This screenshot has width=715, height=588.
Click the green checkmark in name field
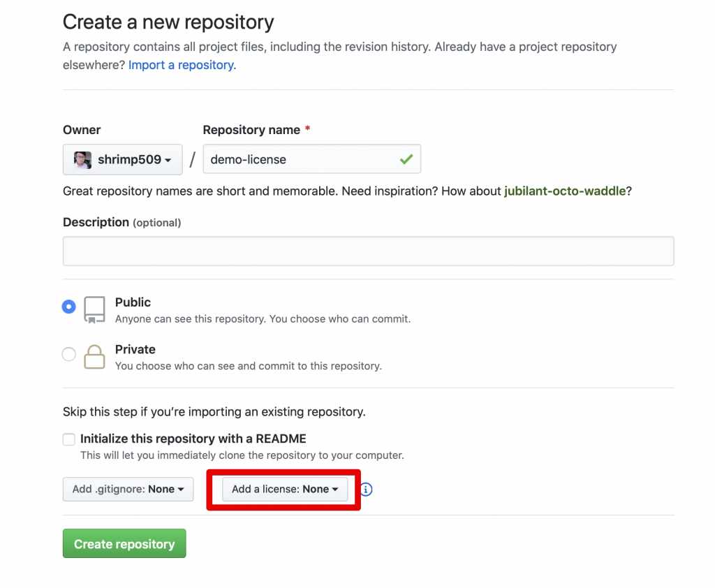pos(406,159)
